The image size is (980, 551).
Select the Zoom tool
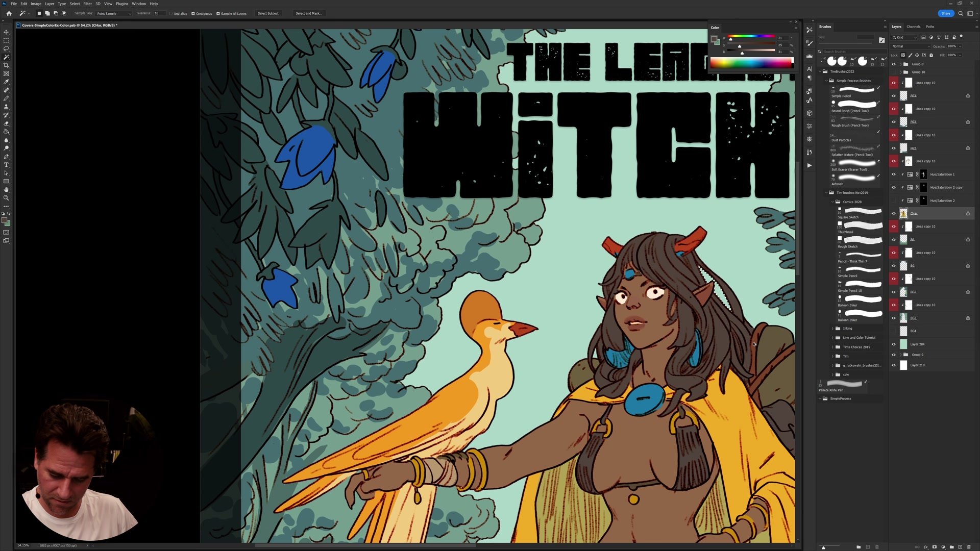click(x=6, y=198)
